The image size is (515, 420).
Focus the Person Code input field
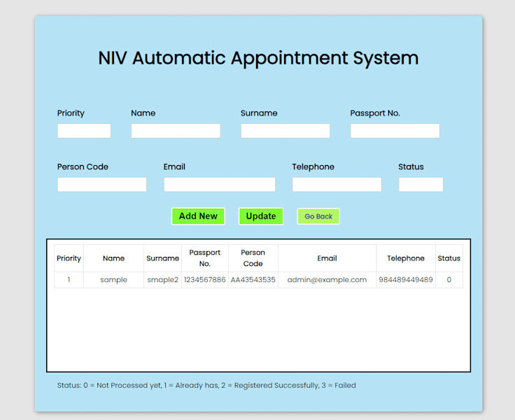tap(102, 184)
